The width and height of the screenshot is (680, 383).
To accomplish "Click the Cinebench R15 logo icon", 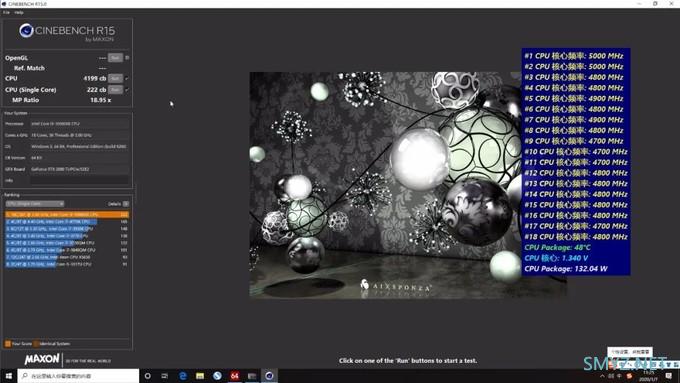I will tap(26, 30).
